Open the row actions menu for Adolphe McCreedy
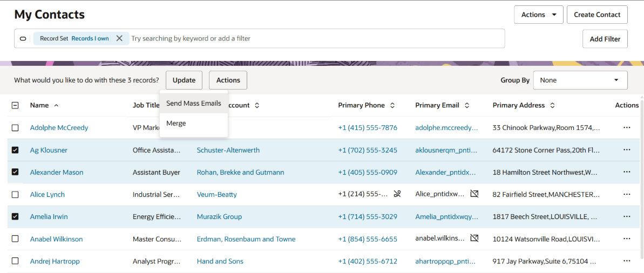644x273 pixels. tap(626, 128)
